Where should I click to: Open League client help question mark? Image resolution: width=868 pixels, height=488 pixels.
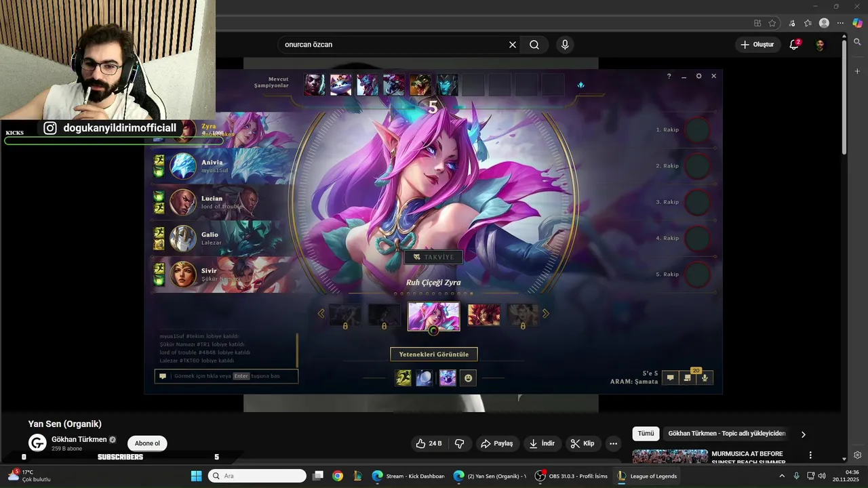669,76
